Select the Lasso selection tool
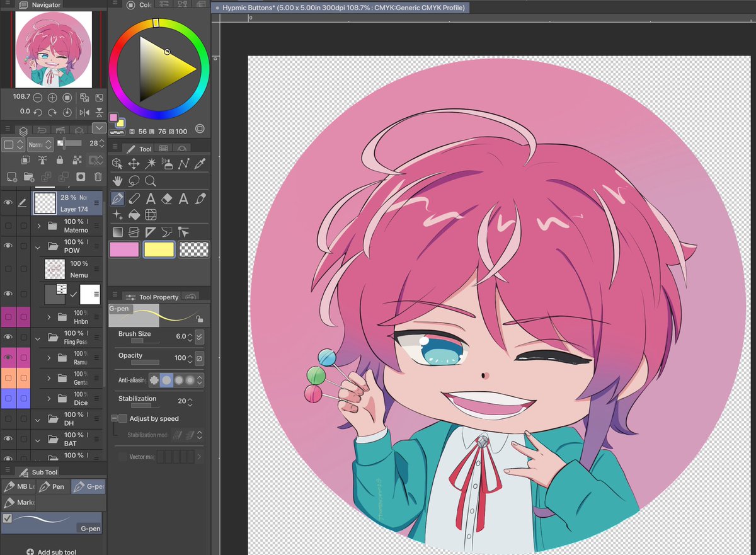Image resolution: width=756 pixels, height=555 pixels. (x=134, y=181)
